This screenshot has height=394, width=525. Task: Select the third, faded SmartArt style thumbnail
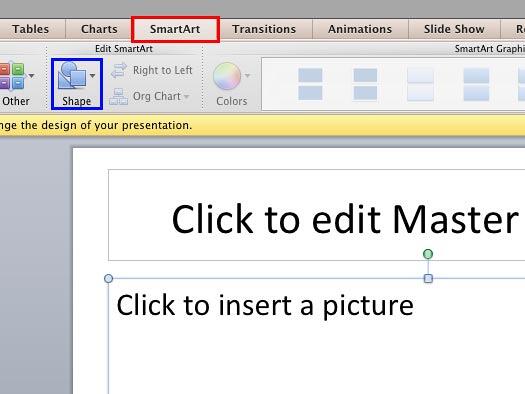coord(420,84)
